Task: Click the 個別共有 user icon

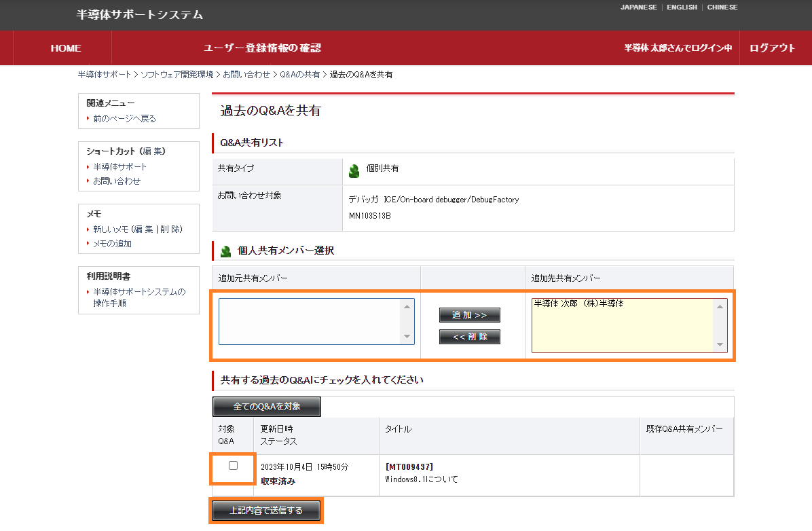Action: coord(354,171)
